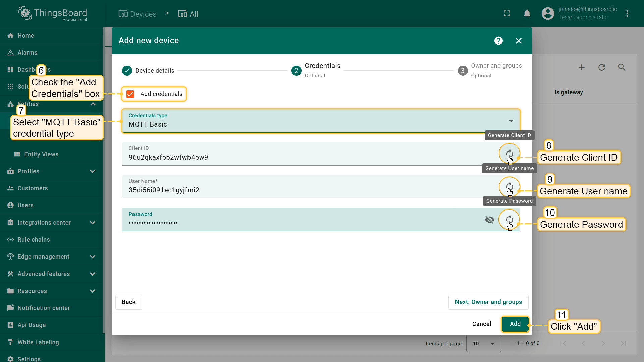
Task: Click the Client ID input field
Action: click(302, 157)
